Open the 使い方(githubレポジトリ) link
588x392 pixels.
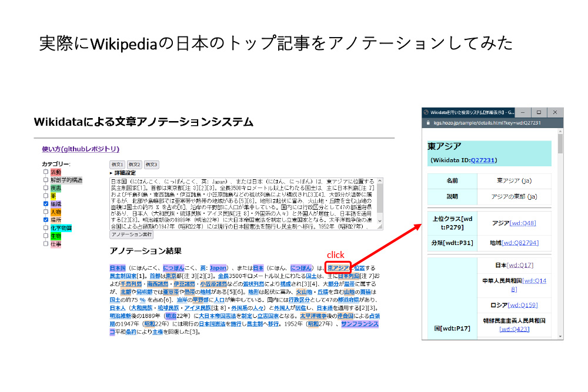pos(81,149)
